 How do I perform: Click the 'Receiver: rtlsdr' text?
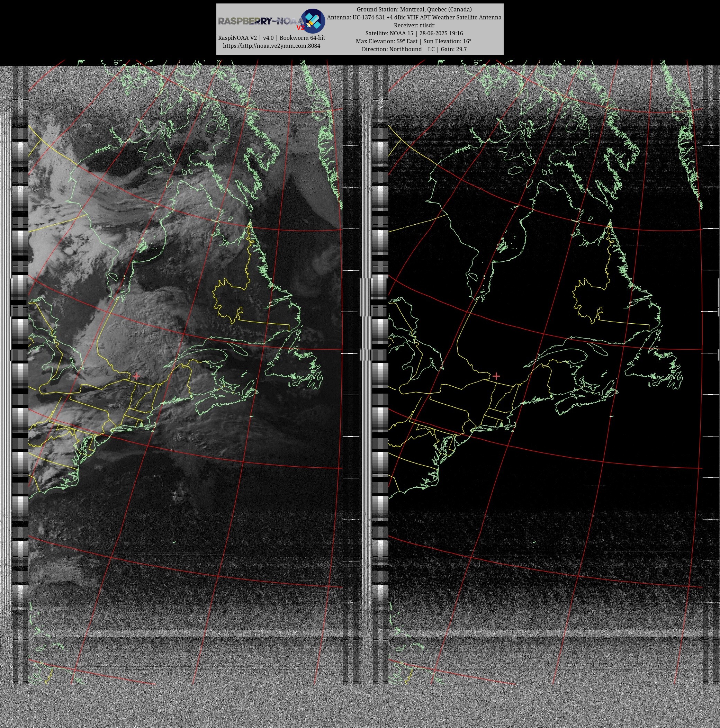tap(414, 25)
